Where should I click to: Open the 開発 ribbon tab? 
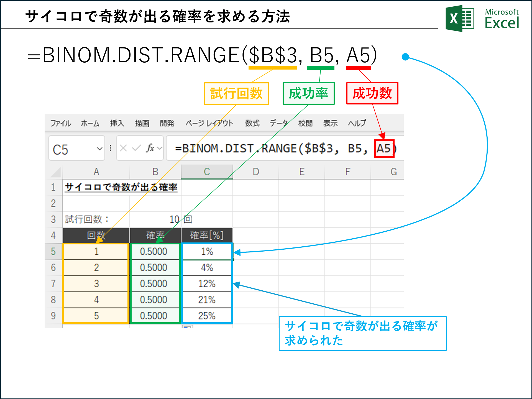167,124
